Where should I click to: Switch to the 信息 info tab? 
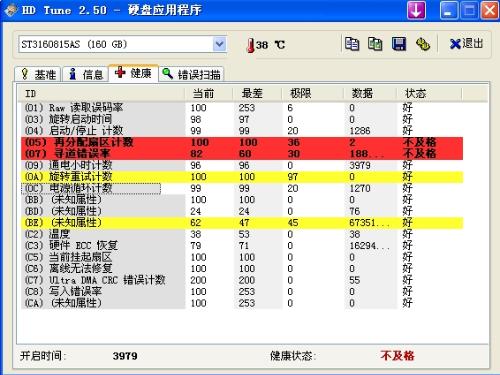click(x=86, y=74)
